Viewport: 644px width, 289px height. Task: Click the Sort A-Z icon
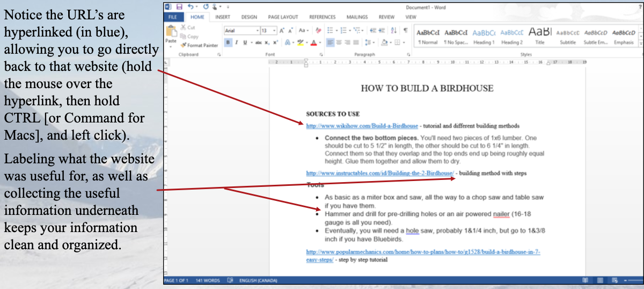coord(394,31)
